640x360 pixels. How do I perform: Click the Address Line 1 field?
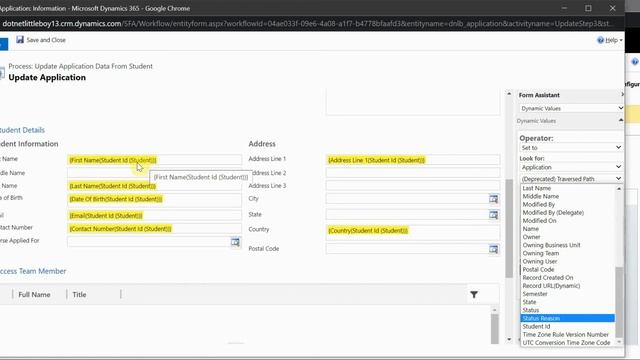click(413, 160)
